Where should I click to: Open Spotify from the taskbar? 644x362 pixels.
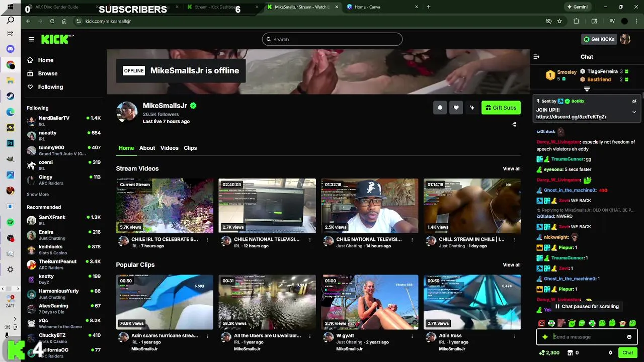click(10, 222)
